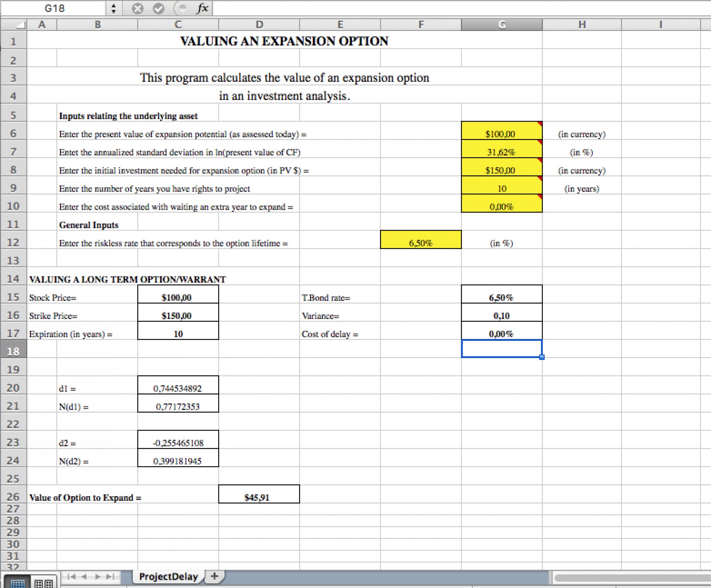Click the fill handle of cell G18
Viewport: 711px width, 588px height.
(x=542, y=357)
